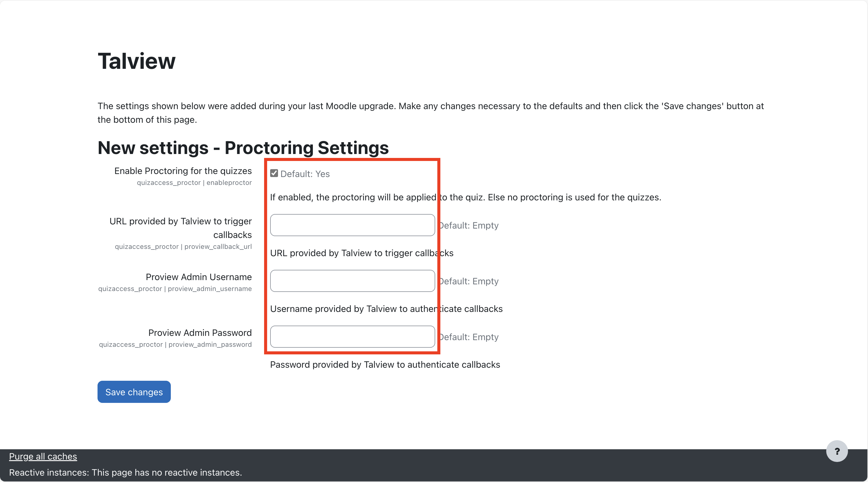The height and width of the screenshot is (482, 868).
Task: Click the 'quizaccess_proctor | enableproctor' identifier text
Action: (194, 183)
